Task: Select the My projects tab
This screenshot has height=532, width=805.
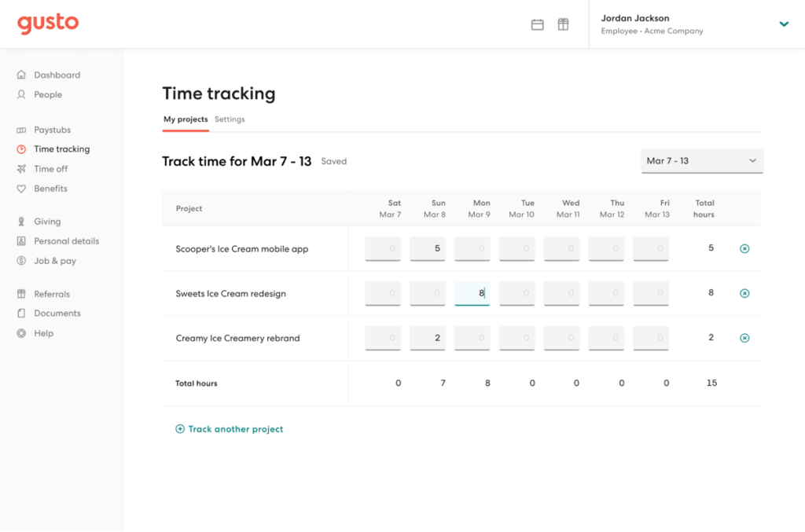Action: coord(186,119)
